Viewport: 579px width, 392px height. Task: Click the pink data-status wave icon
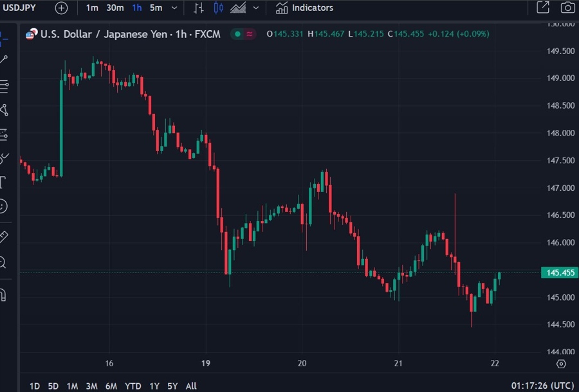click(x=250, y=34)
